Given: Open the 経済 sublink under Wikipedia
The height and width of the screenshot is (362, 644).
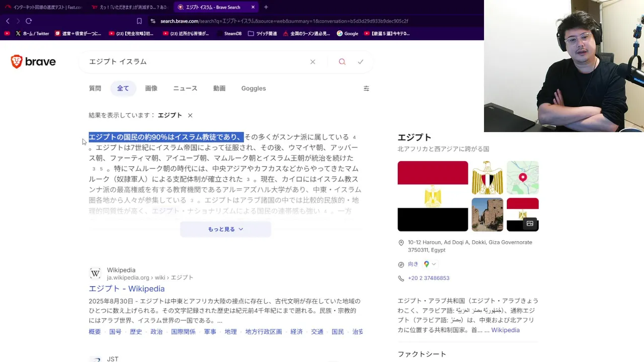Looking at the screenshot, I should [x=296, y=332].
